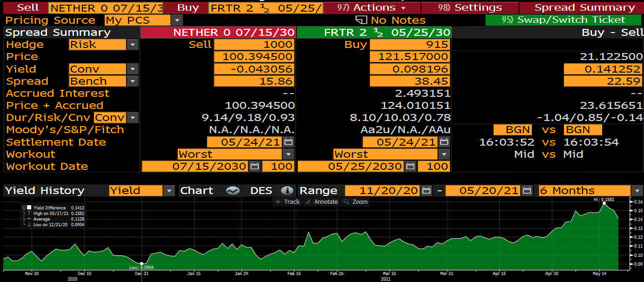
Task: Open the Hedge Risk dropdown arrow
Action: point(133,45)
